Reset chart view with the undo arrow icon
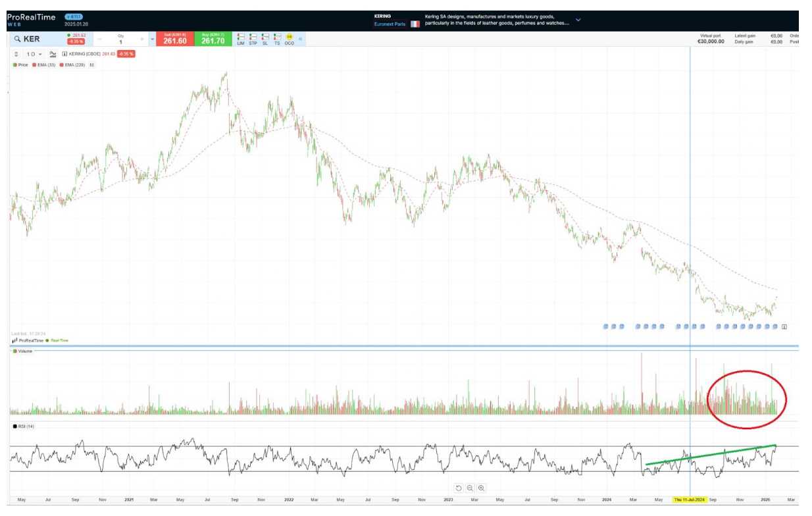Viewport: 812px width, 516px height. [x=459, y=488]
